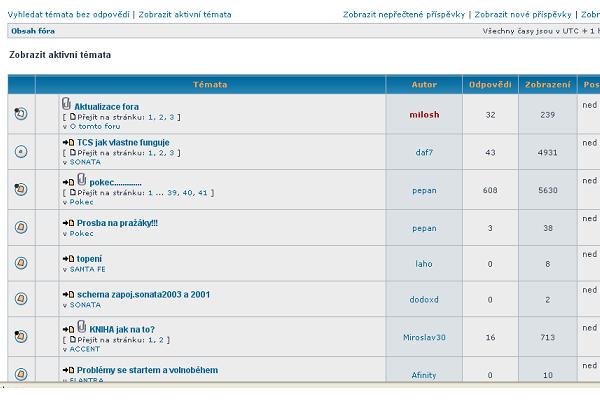
Task: Open the schema zapoj.sonata2003 a 2001 topic
Action: (143, 294)
